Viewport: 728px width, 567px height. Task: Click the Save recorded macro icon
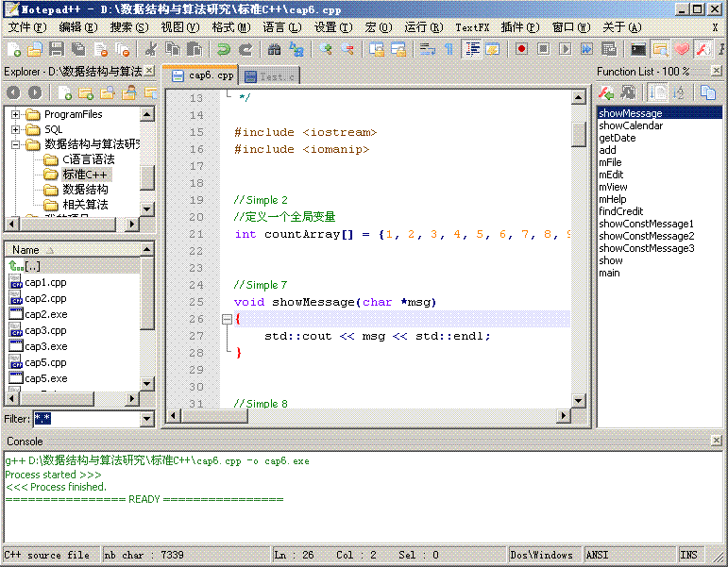[x=609, y=49]
